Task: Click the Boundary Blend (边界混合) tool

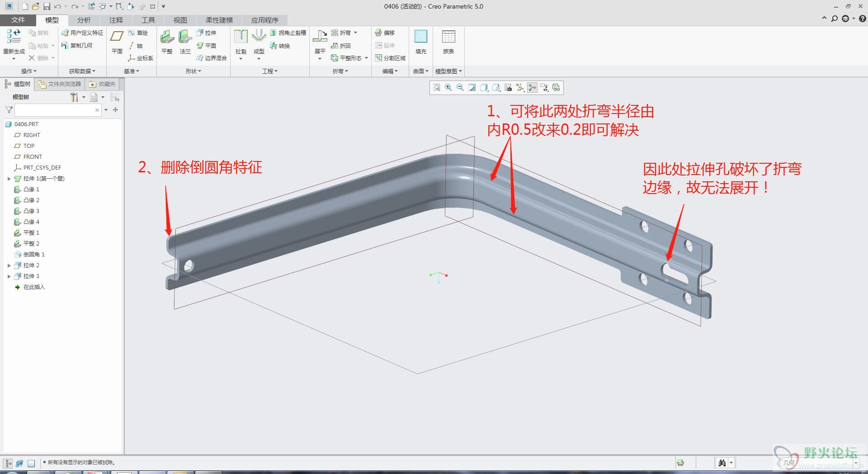Action: [212, 58]
